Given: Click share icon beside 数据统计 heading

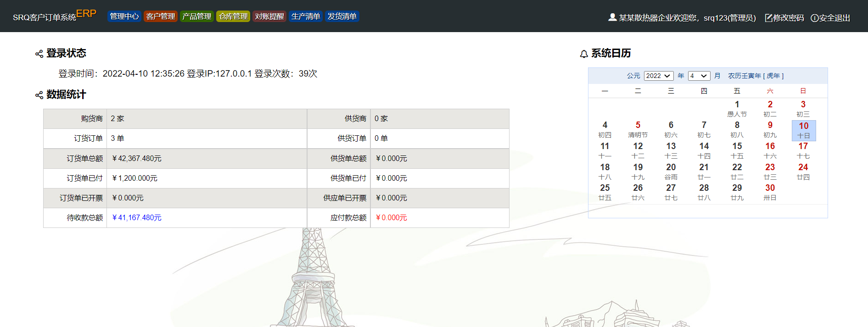Looking at the screenshot, I should coord(39,95).
